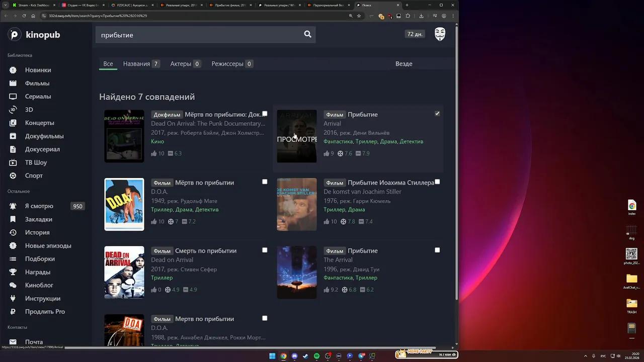
Task: Toggle watched checkbox for The Arrival 1996
Action: pos(437,250)
